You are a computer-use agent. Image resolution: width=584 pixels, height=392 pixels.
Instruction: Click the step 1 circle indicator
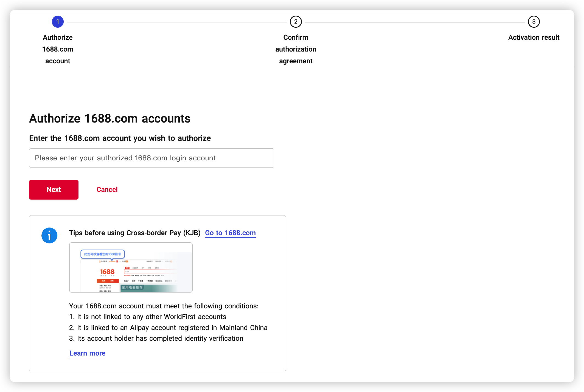[58, 22]
